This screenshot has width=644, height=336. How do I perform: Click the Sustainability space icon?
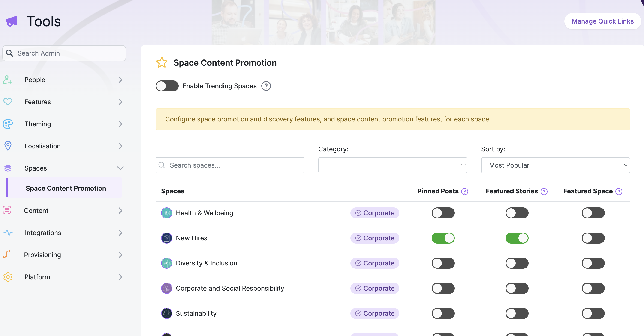[x=166, y=314]
